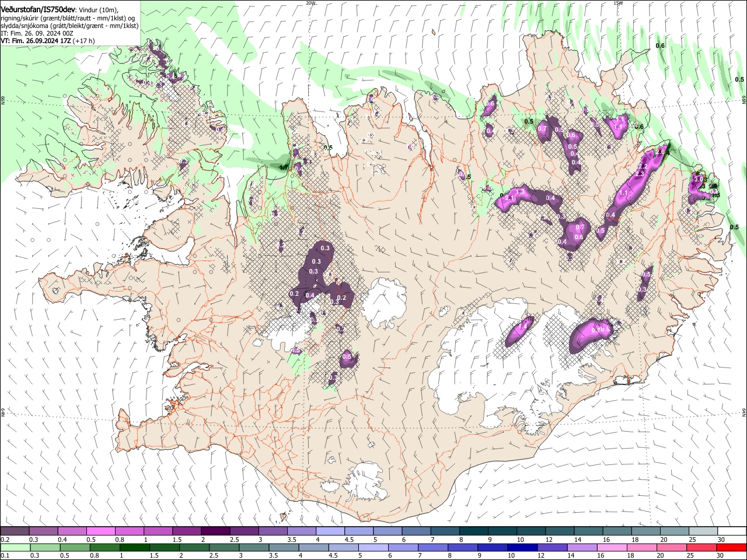Select the dark purple 0.2–0.3 snow swatch

[x=15, y=531]
